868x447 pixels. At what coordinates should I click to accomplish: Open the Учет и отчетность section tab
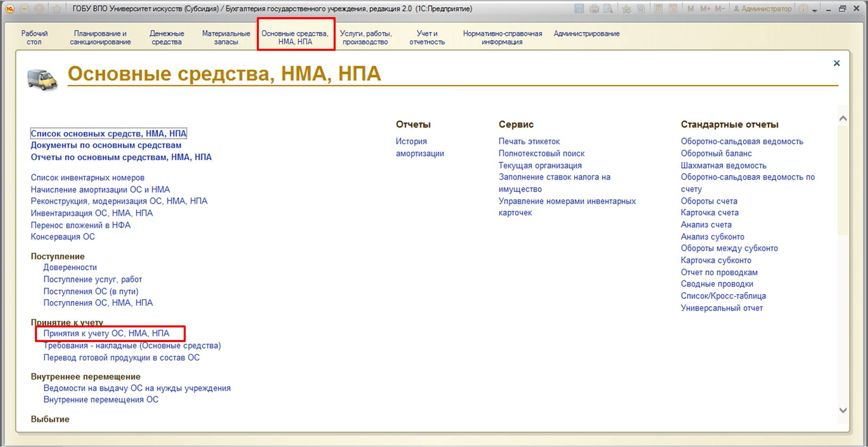coord(427,37)
